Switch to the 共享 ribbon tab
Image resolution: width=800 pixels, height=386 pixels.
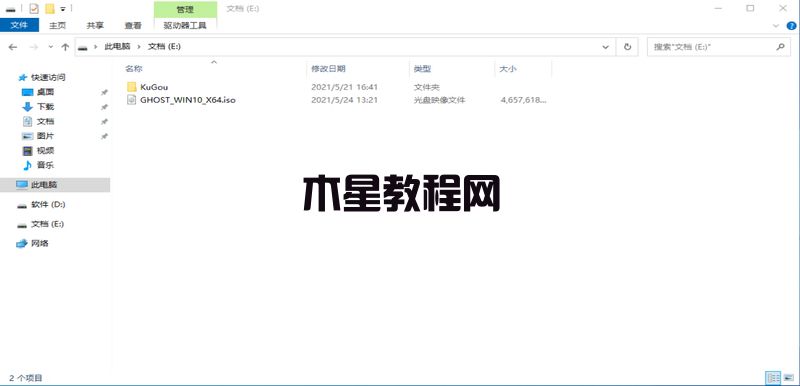click(x=95, y=25)
